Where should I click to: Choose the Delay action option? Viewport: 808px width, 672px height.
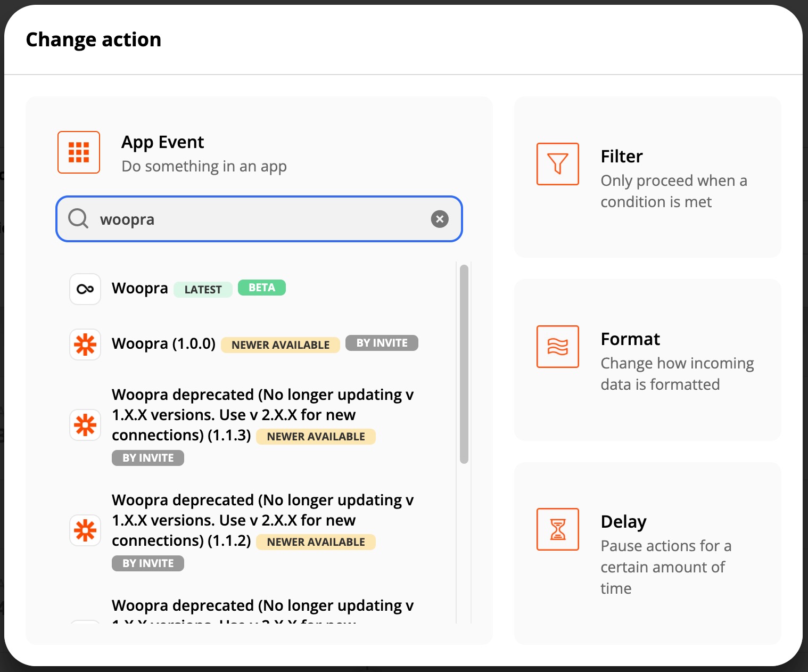click(x=647, y=553)
